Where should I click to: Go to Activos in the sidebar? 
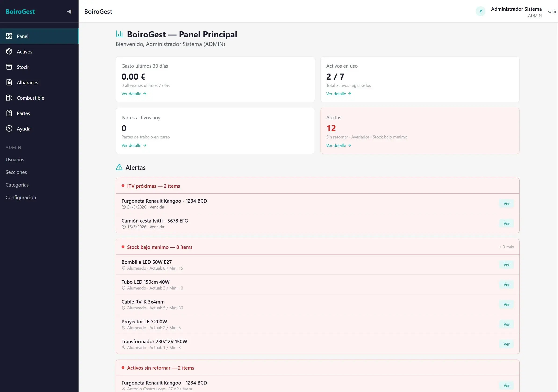coord(39,51)
